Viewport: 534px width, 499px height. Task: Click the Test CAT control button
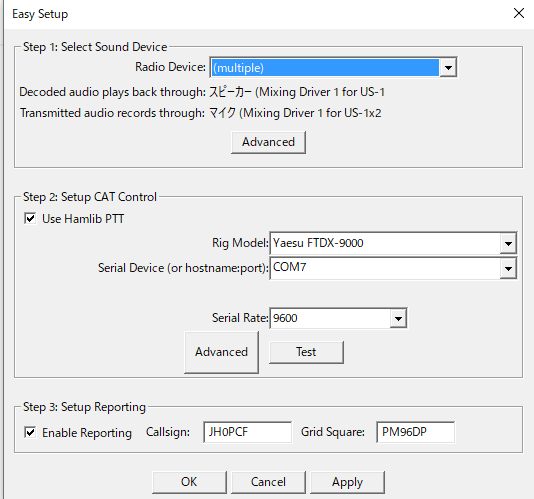[x=306, y=352]
